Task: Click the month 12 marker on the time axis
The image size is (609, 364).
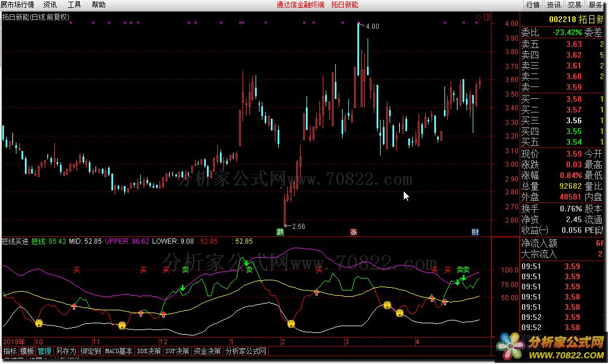Action: 163,342
